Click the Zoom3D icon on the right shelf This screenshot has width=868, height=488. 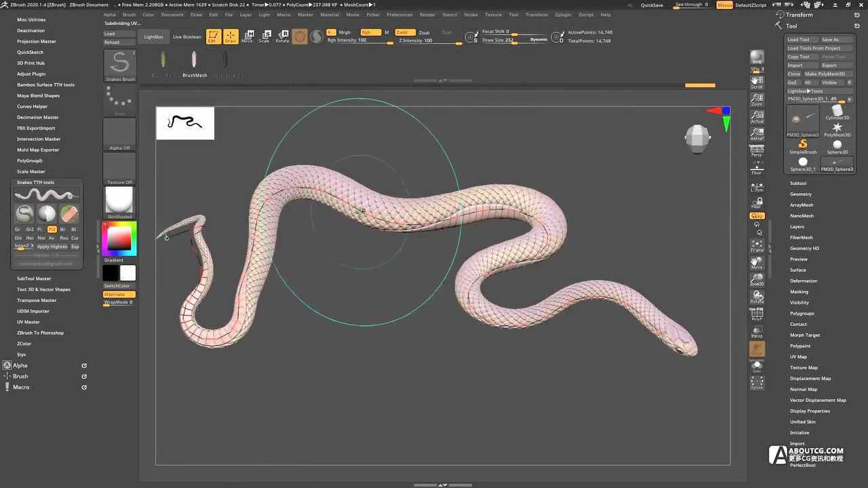[x=757, y=279]
